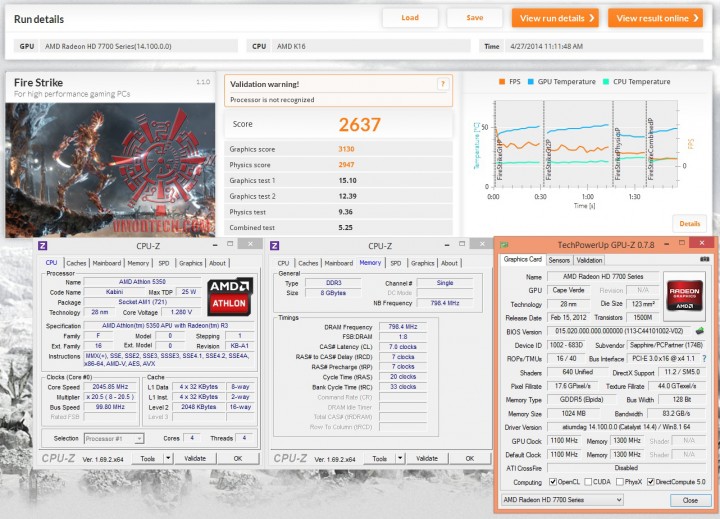Image resolution: width=720 pixels, height=519 pixels.
Task: Click the Graphics score value 3130
Action: point(346,149)
